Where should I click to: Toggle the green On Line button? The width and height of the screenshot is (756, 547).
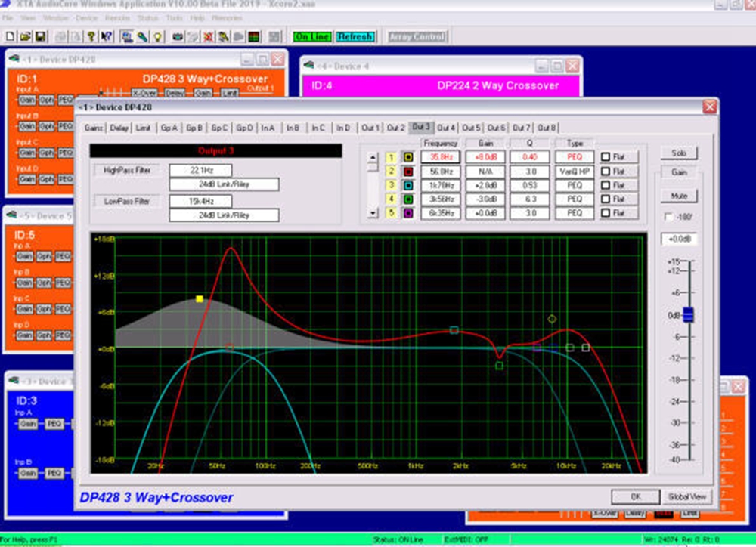point(312,36)
